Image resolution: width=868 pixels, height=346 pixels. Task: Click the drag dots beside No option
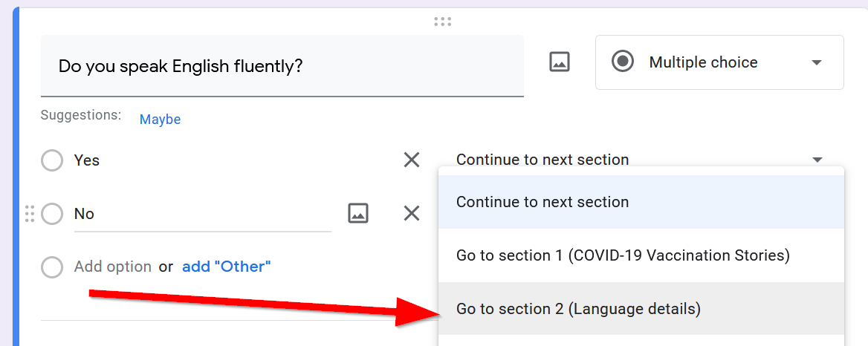coord(30,214)
